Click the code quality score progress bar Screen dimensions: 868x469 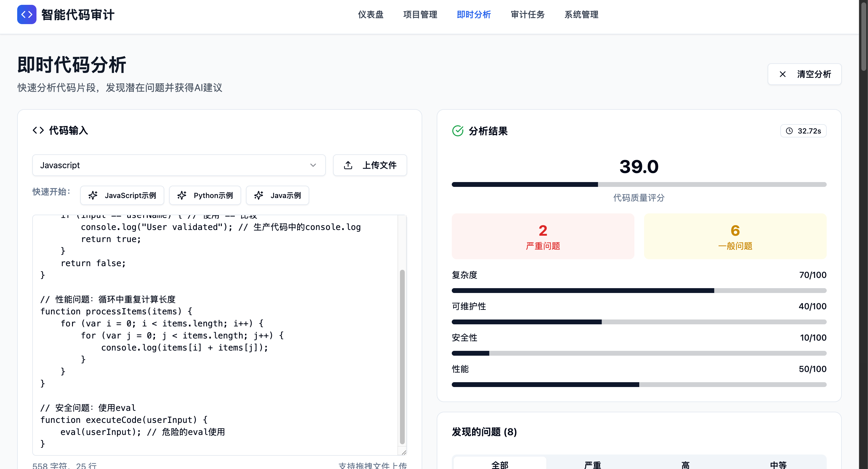[639, 185]
